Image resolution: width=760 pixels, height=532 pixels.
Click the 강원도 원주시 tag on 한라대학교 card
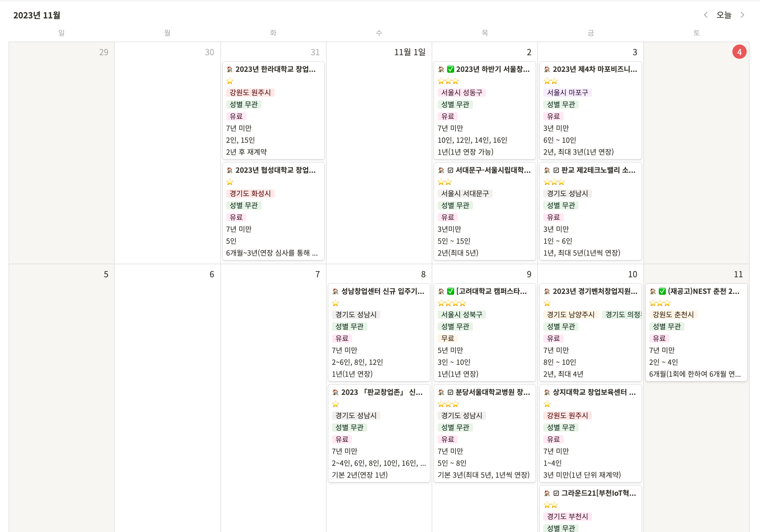pos(250,93)
